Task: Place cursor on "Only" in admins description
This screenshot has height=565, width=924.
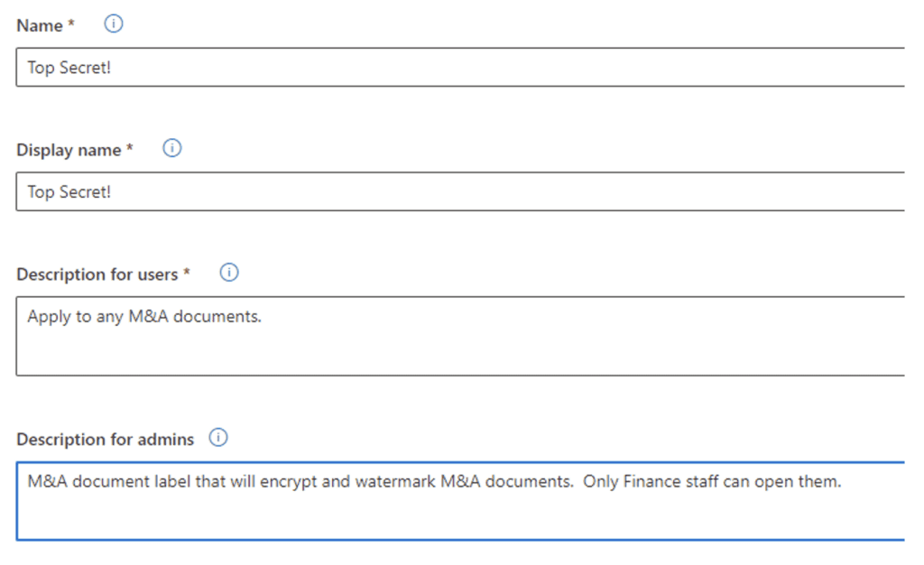Action: click(x=600, y=483)
